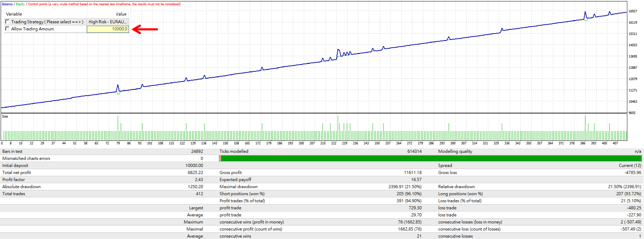
Task: Click the Allow Trading Amount value field 10000.0
Action: tap(108, 29)
